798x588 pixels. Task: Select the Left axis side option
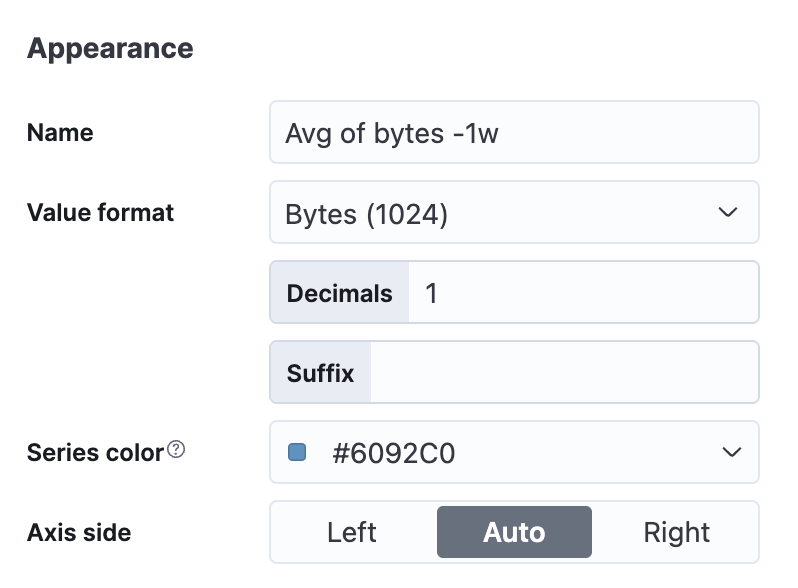pos(352,532)
